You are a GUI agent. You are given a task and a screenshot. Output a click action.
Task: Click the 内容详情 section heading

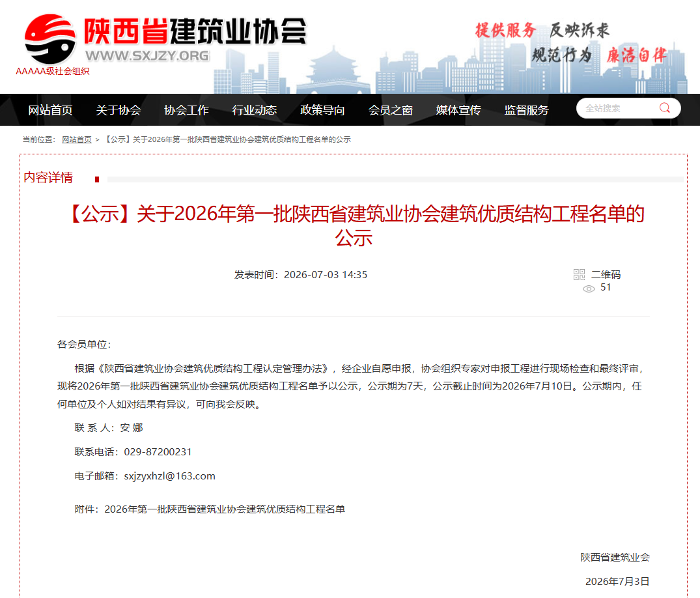coord(48,177)
